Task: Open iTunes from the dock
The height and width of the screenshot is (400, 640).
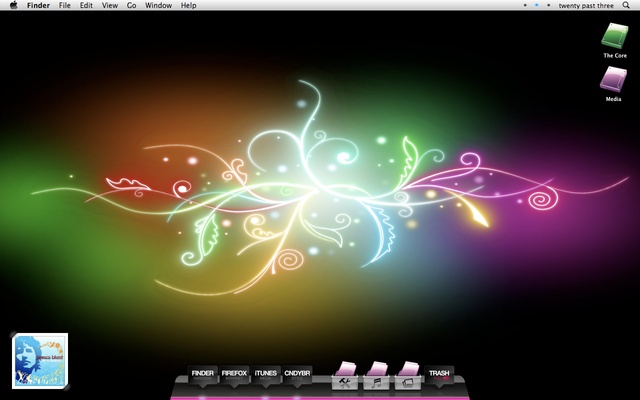Action: [x=265, y=373]
